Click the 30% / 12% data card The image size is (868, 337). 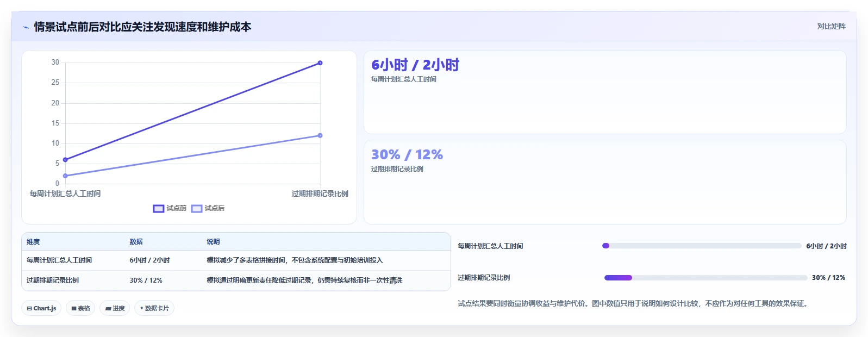click(605, 182)
